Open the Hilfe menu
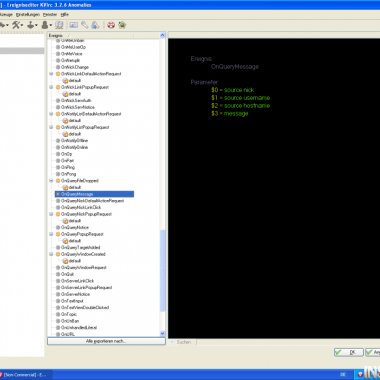Viewport: 380px width, 380px height. [x=65, y=15]
